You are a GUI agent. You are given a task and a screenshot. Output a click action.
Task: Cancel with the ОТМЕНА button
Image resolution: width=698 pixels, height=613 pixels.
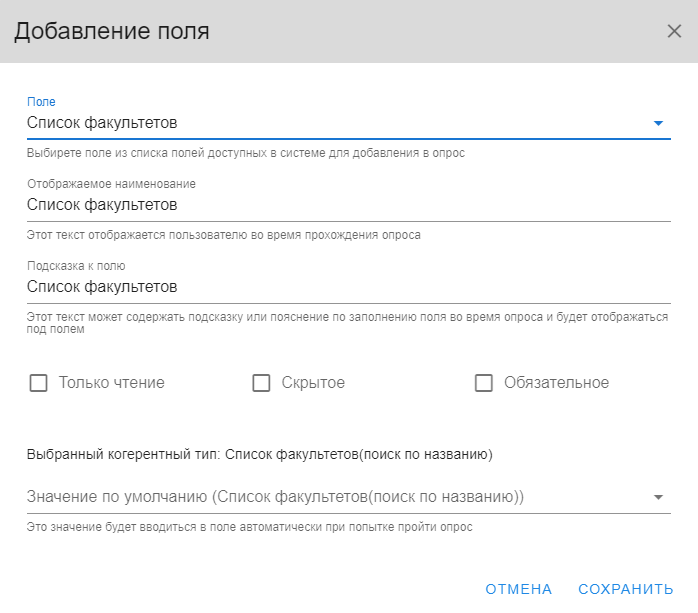coord(519,589)
